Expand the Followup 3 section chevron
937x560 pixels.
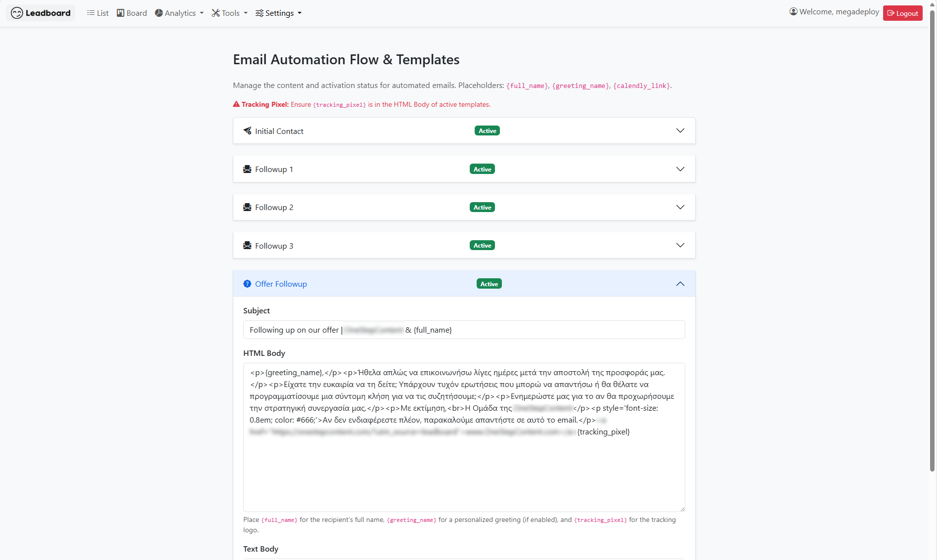[x=680, y=245]
